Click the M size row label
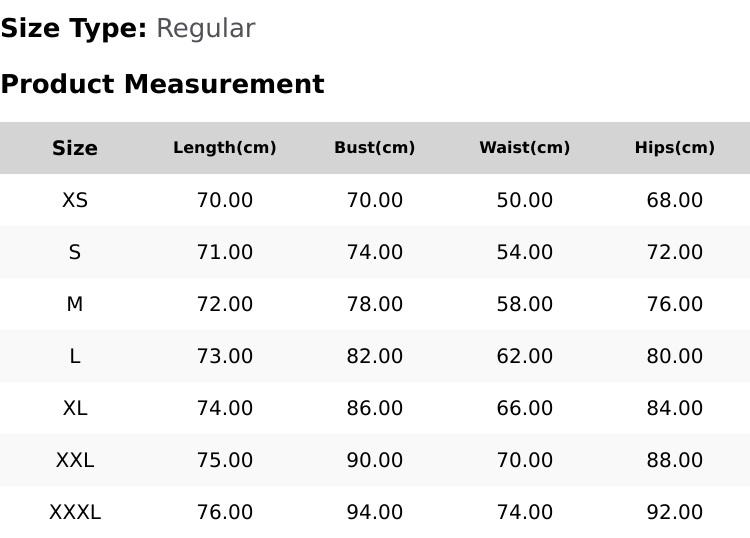This screenshot has width=750, height=538. [x=75, y=304]
